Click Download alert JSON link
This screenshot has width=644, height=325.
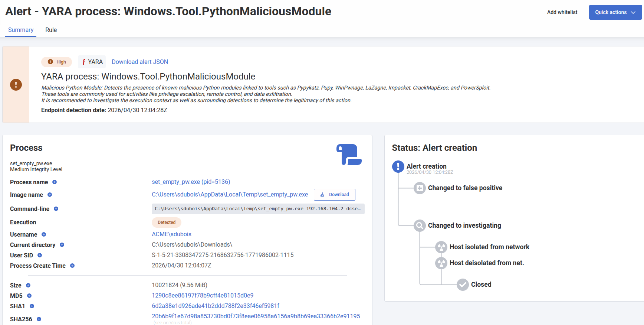coord(140,62)
